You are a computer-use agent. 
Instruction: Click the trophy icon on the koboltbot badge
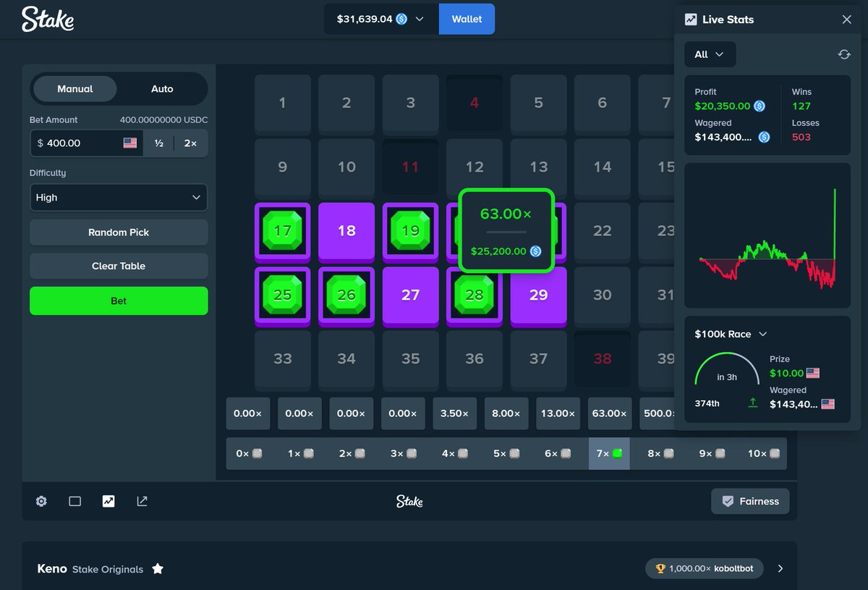click(x=660, y=569)
